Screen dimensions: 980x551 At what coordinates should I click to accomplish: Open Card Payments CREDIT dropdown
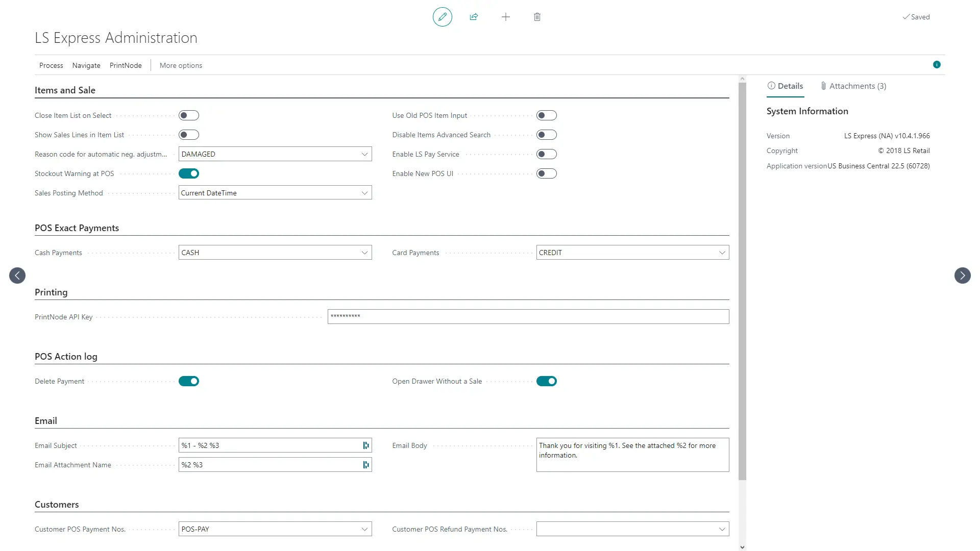pyautogui.click(x=722, y=253)
